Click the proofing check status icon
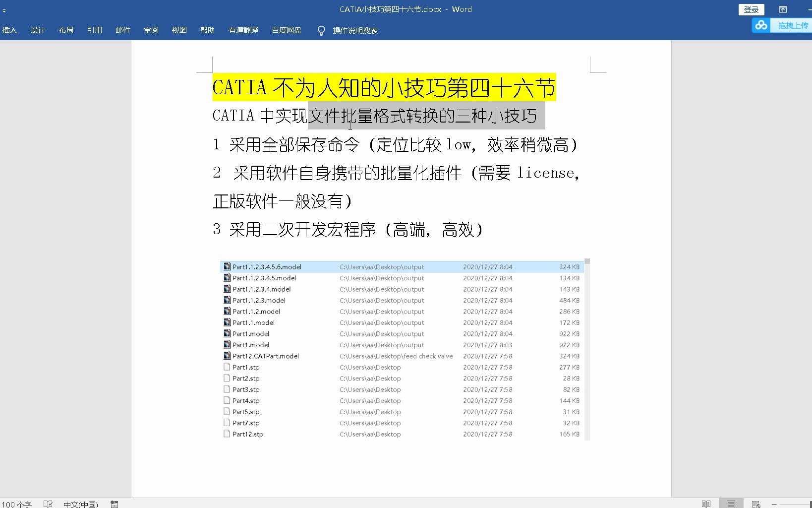 pyautogui.click(x=48, y=504)
